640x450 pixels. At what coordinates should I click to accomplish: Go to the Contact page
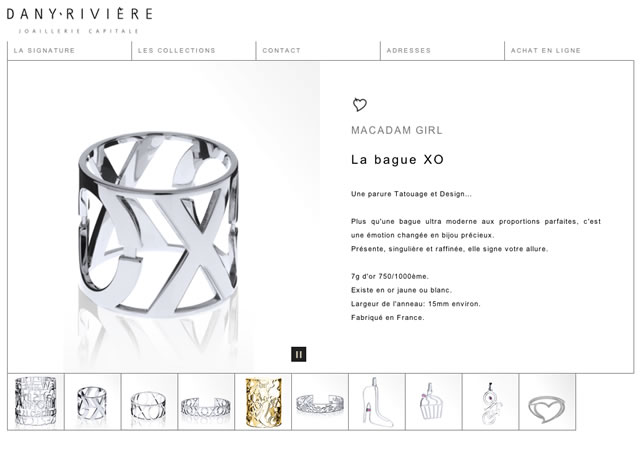[282, 51]
